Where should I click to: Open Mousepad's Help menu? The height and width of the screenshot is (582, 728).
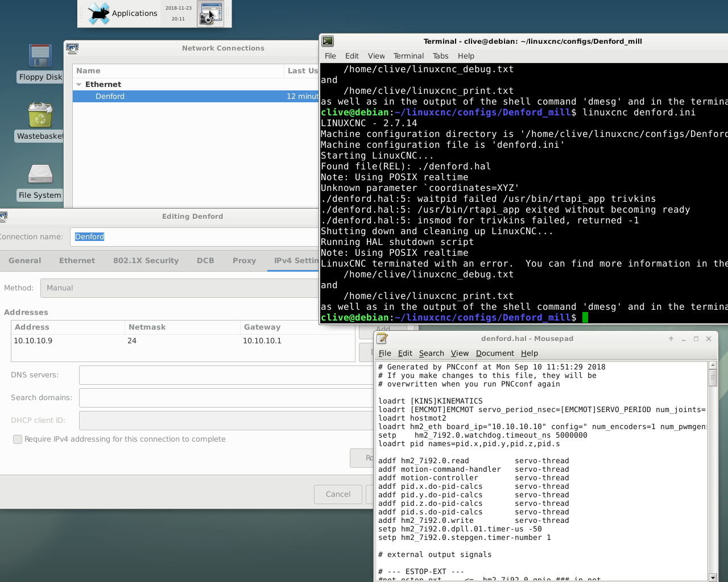pyautogui.click(x=530, y=353)
